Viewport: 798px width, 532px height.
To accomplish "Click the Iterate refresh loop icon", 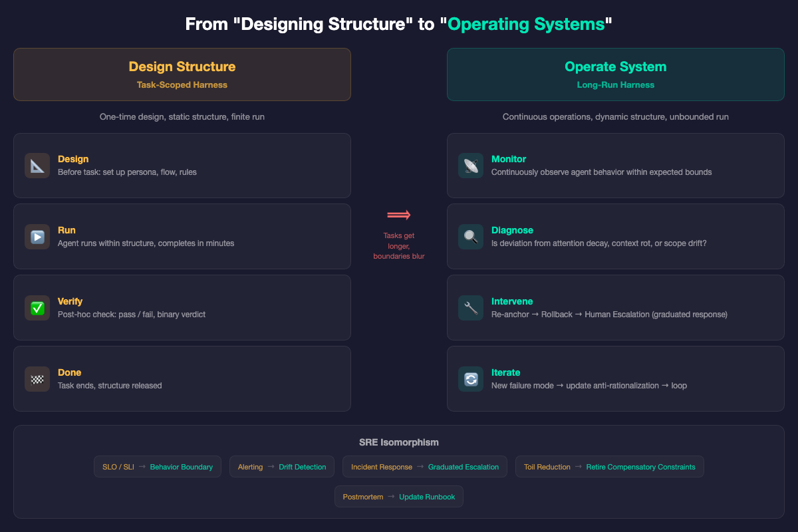I will tap(471, 378).
